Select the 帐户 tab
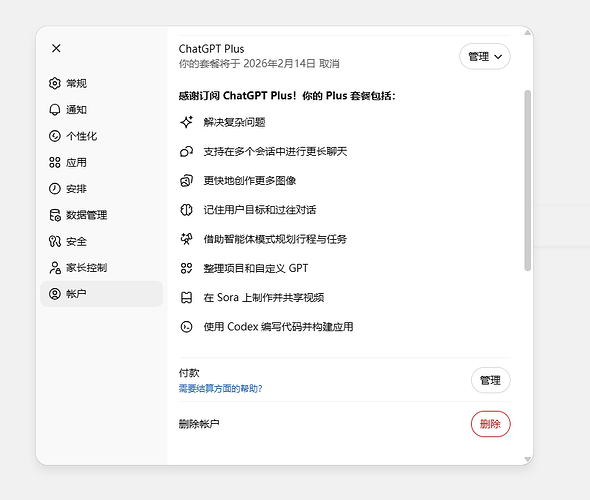Screen dimensions: 590x500 tap(102, 294)
